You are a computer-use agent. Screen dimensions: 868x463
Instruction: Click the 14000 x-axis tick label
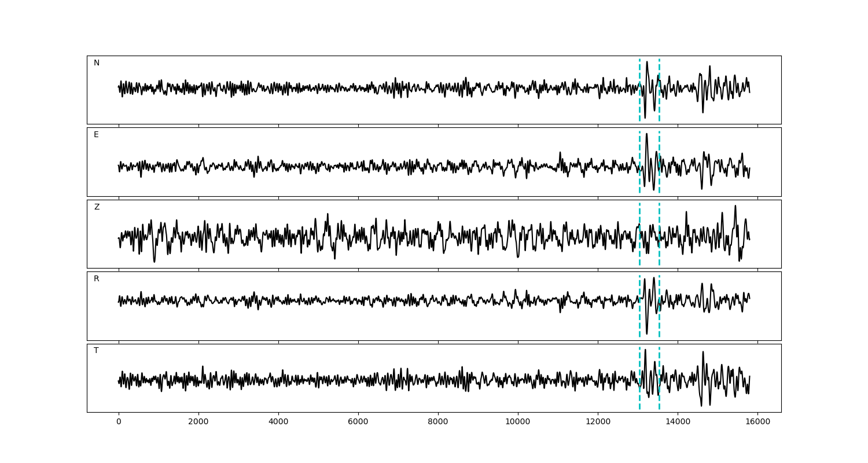[678, 422]
